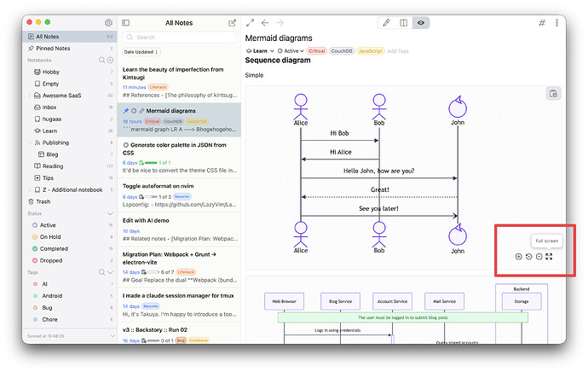Image resolution: width=588 pixels, height=372 pixels.
Task: Click the Search notes field
Action: pyautogui.click(x=179, y=38)
